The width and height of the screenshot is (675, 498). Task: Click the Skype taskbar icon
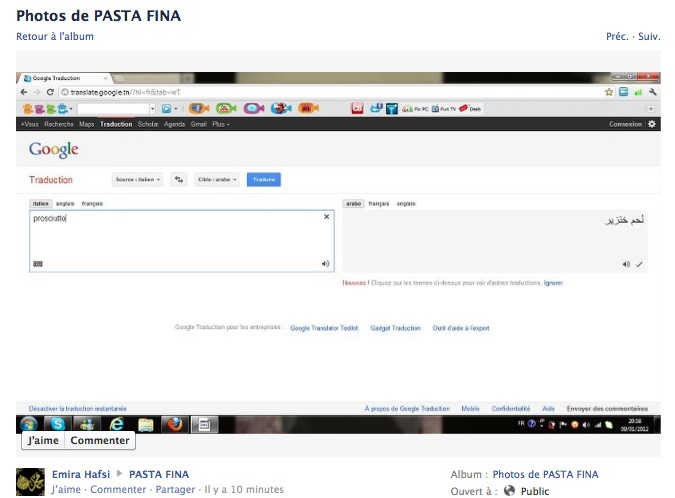(58, 424)
